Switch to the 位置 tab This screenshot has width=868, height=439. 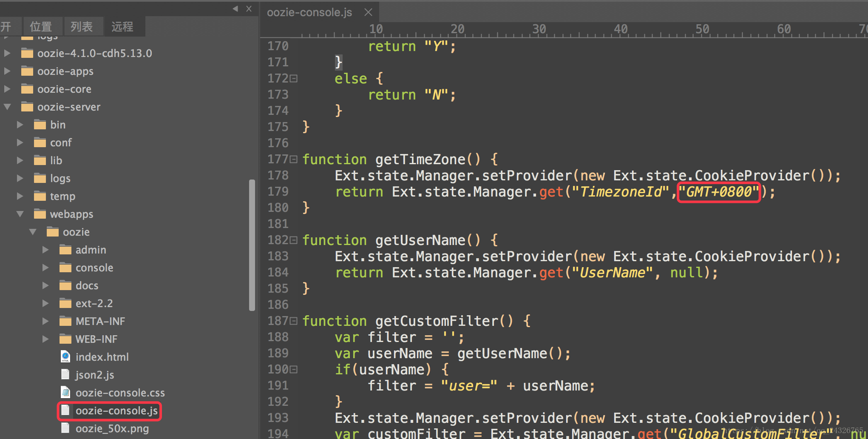(x=41, y=27)
